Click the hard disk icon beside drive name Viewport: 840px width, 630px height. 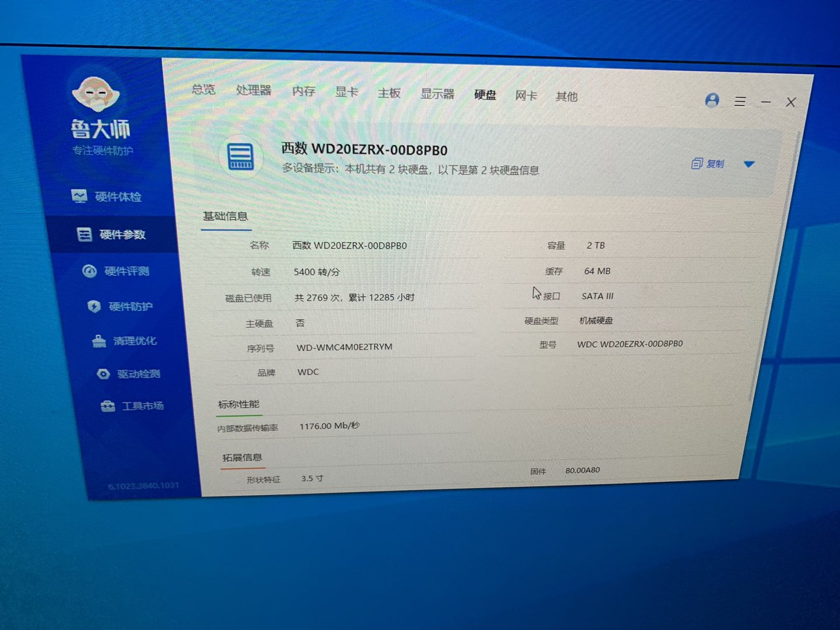[x=240, y=157]
